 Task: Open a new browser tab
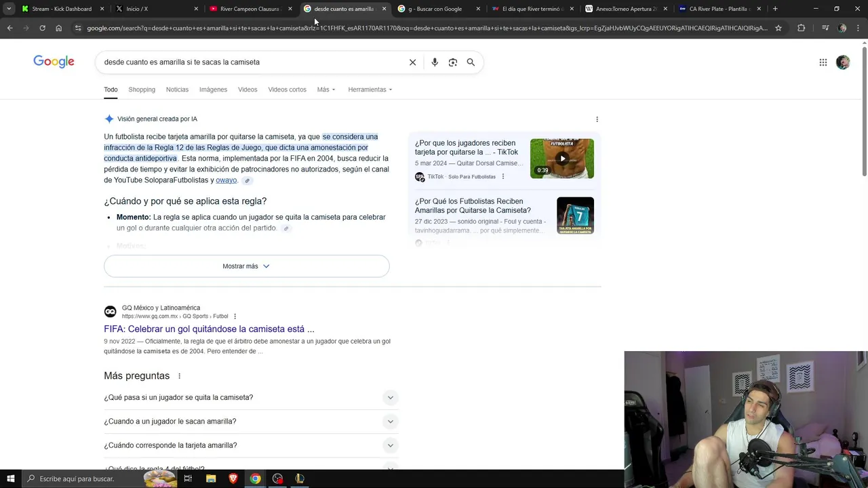(x=775, y=9)
